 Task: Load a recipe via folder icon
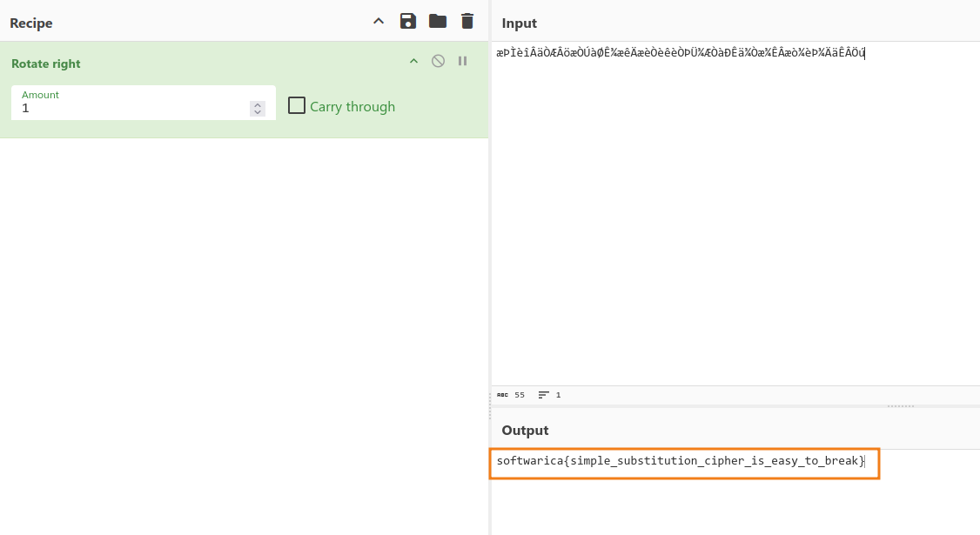tap(437, 21)
